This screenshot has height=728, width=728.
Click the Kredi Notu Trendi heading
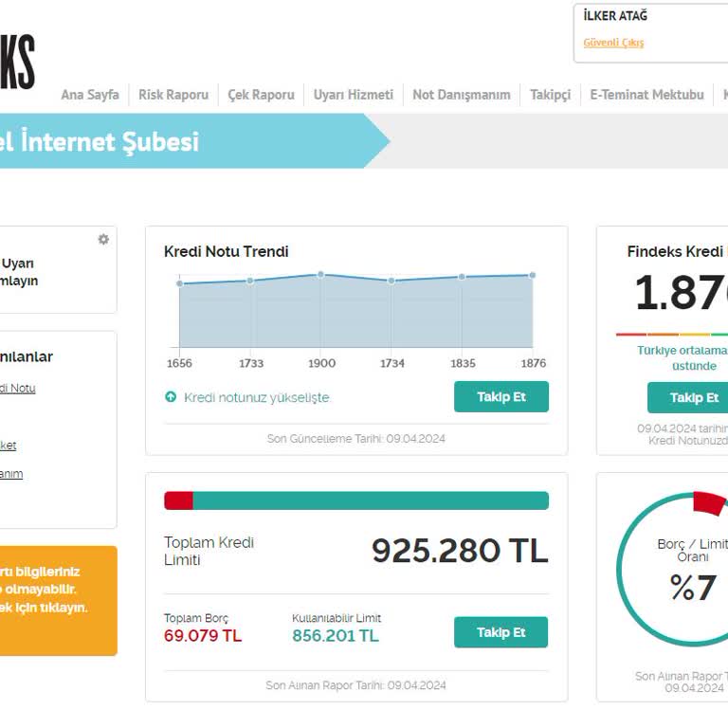[227, 251]
